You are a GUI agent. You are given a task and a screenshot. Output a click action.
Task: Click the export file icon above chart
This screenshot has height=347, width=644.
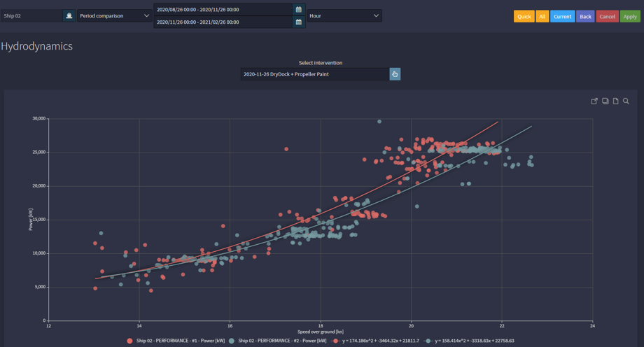point(615,101)
